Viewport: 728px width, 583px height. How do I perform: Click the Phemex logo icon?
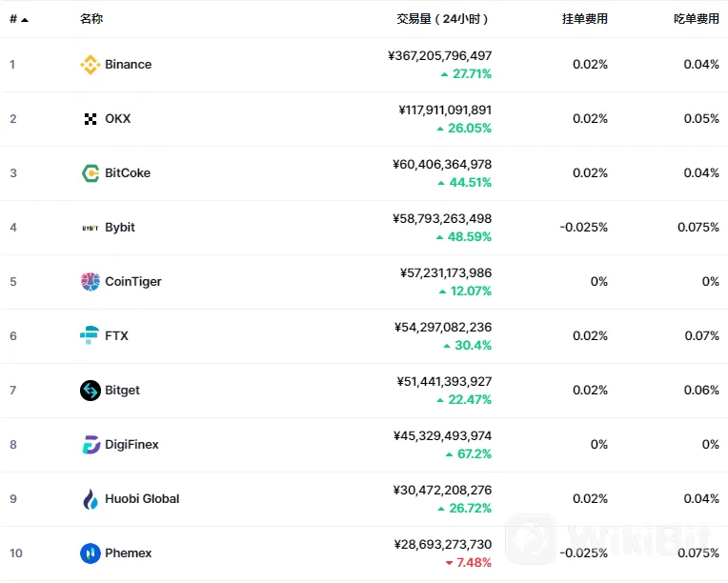(x=91, y=553)
